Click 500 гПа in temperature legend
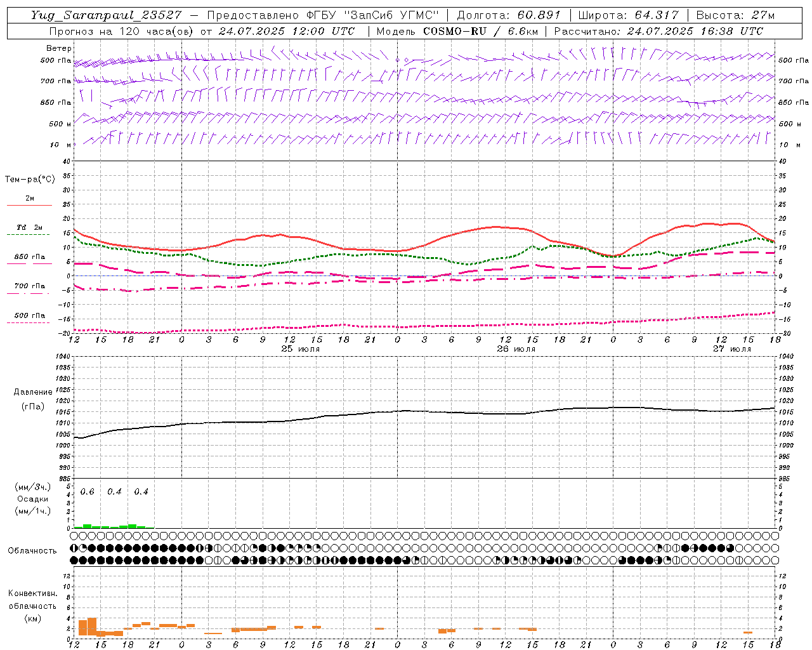The height and width of the screenshot is (650, 812). [30, 315]
